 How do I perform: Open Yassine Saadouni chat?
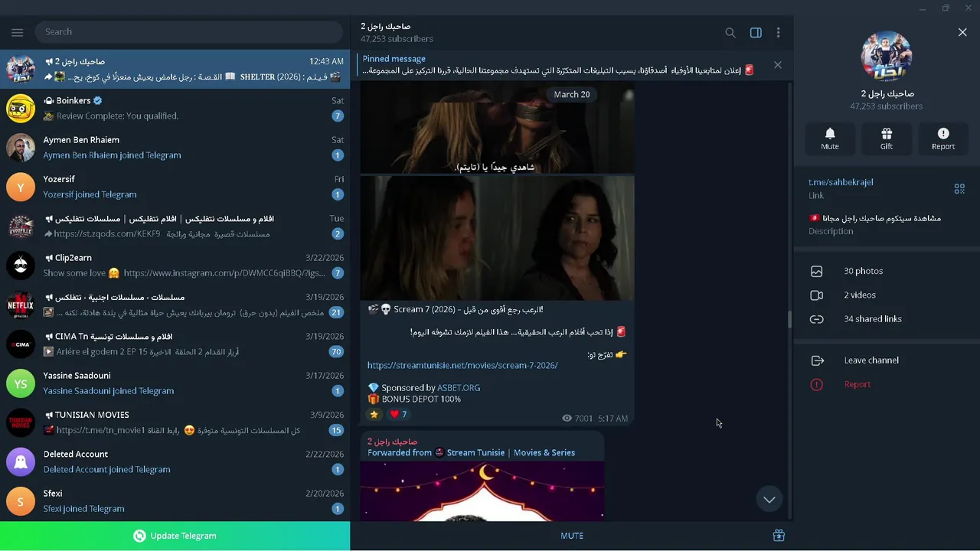(x=175, y=383)
